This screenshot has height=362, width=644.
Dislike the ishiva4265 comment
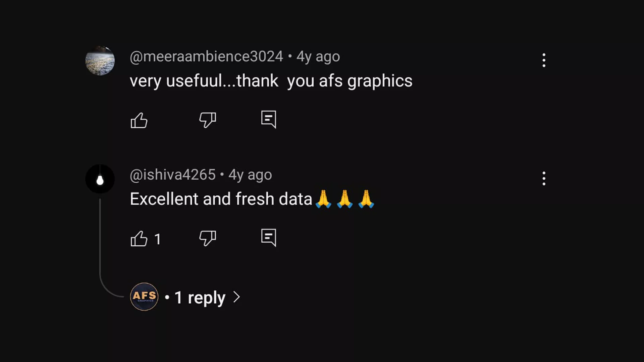point(208,238)
